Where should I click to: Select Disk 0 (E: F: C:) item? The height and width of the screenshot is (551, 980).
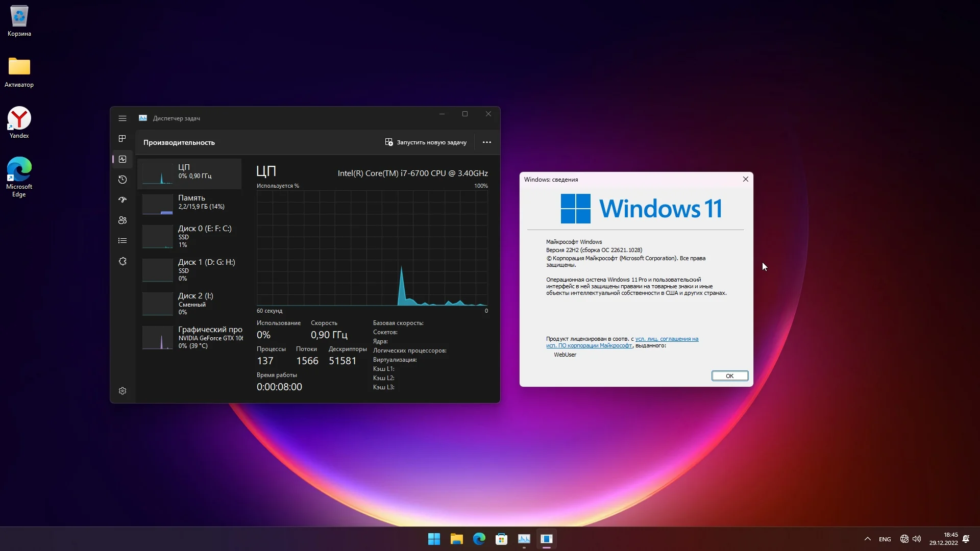(190, 236)
